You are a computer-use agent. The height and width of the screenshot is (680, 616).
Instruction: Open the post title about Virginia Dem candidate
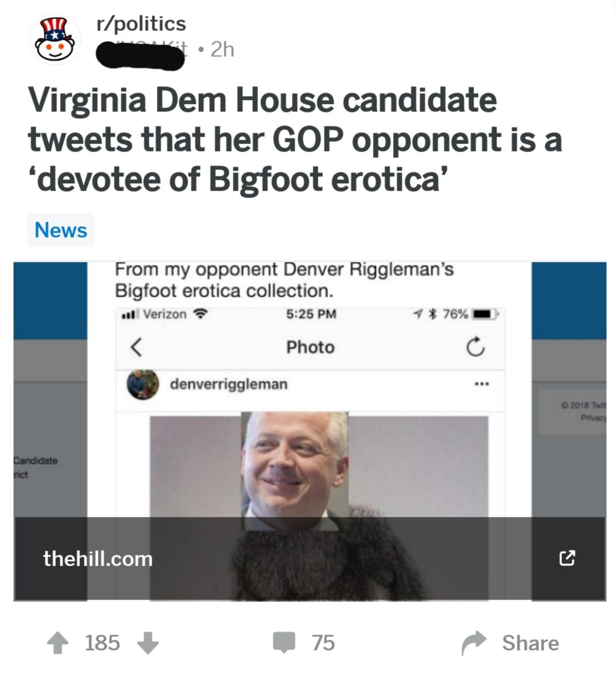pyautogui.click(x=295, y=140)
